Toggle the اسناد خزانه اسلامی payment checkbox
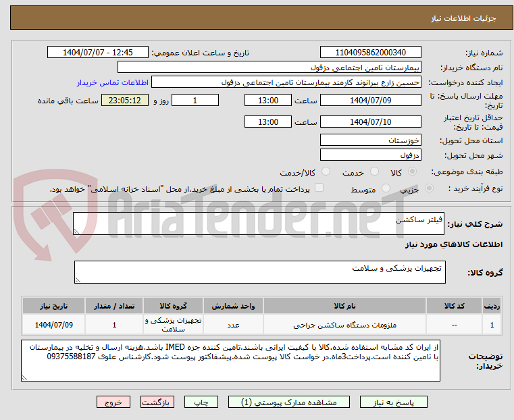The width and height of the screenshot is (514, 420). 319,188
